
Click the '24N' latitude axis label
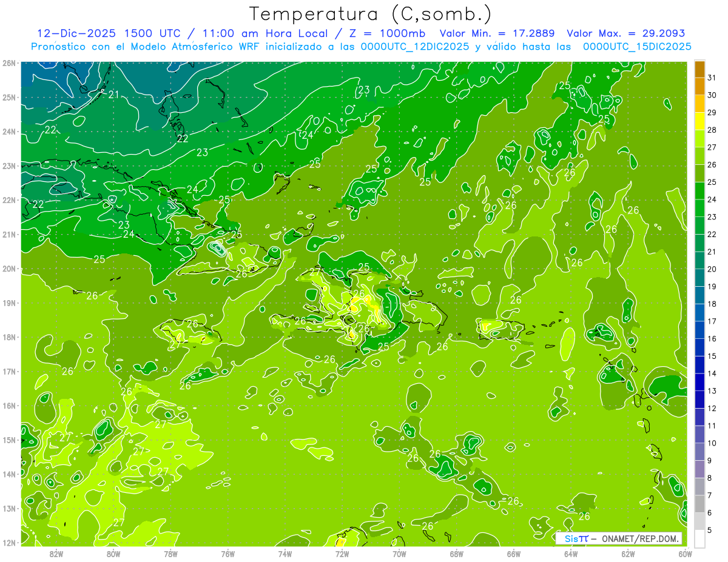coord(9,132)
